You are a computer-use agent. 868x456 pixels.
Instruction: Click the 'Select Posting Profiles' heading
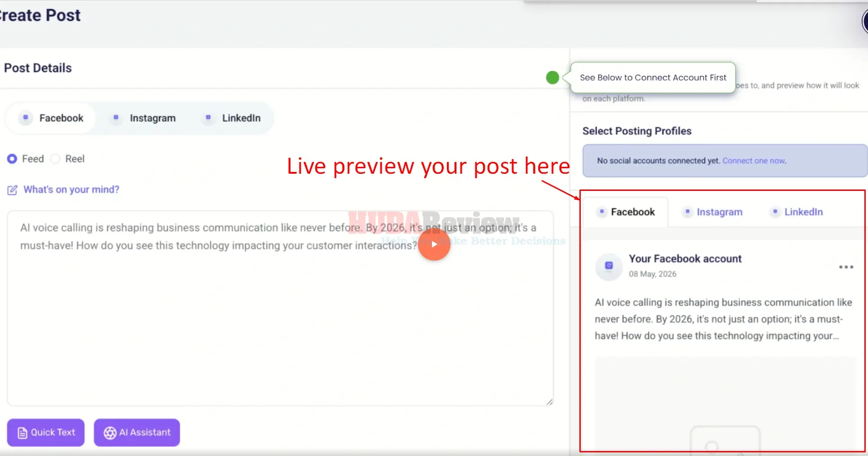point(636,131)
